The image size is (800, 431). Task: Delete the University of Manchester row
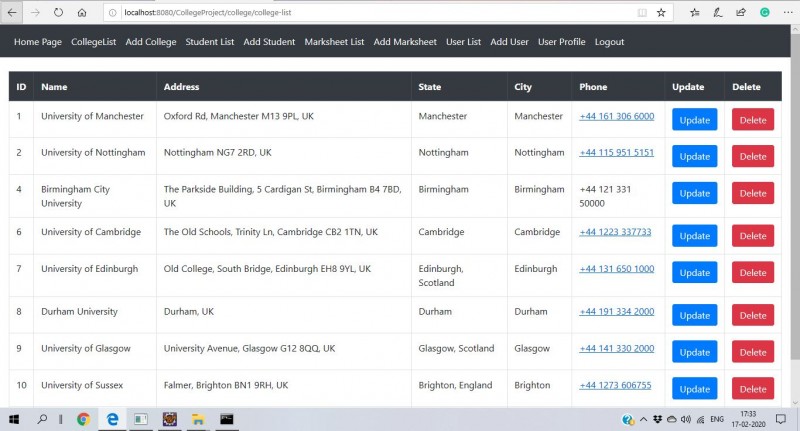[x=753, y=119]
